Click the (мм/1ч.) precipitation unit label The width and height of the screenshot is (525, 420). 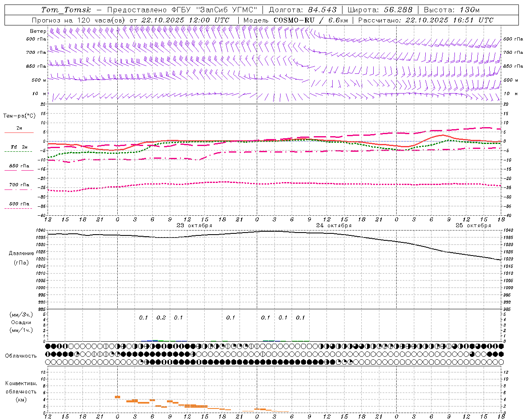(x=21, y=330)
